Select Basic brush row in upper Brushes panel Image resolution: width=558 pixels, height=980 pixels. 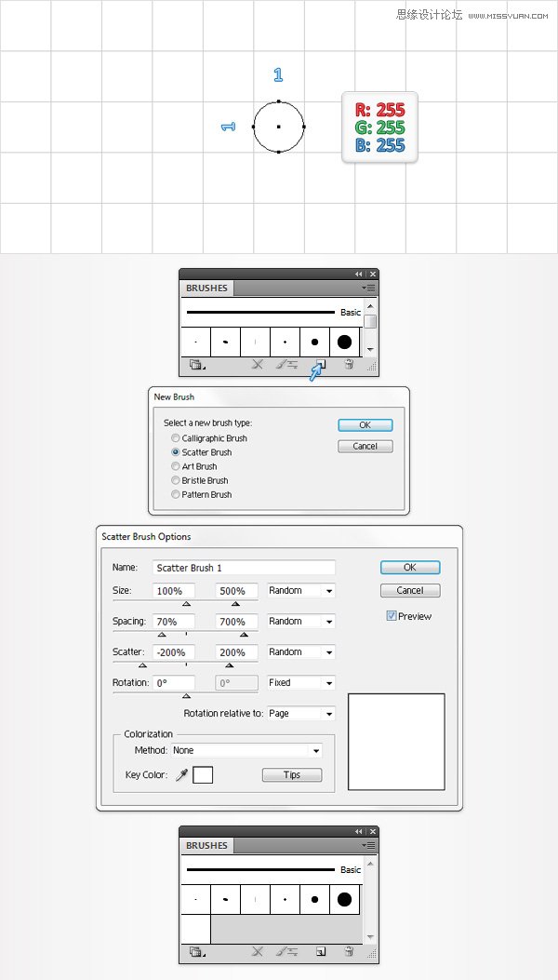[x=272, y=312]
